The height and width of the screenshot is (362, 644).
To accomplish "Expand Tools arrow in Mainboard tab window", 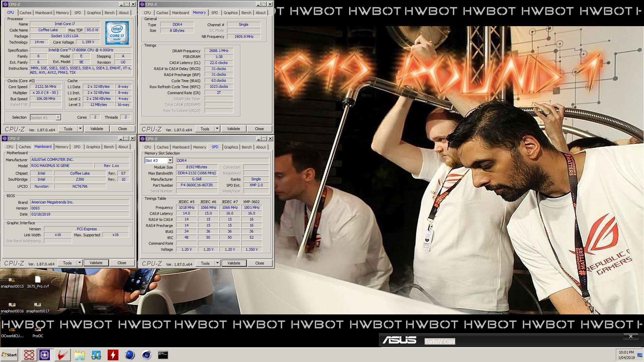I will tap(79, 263).
